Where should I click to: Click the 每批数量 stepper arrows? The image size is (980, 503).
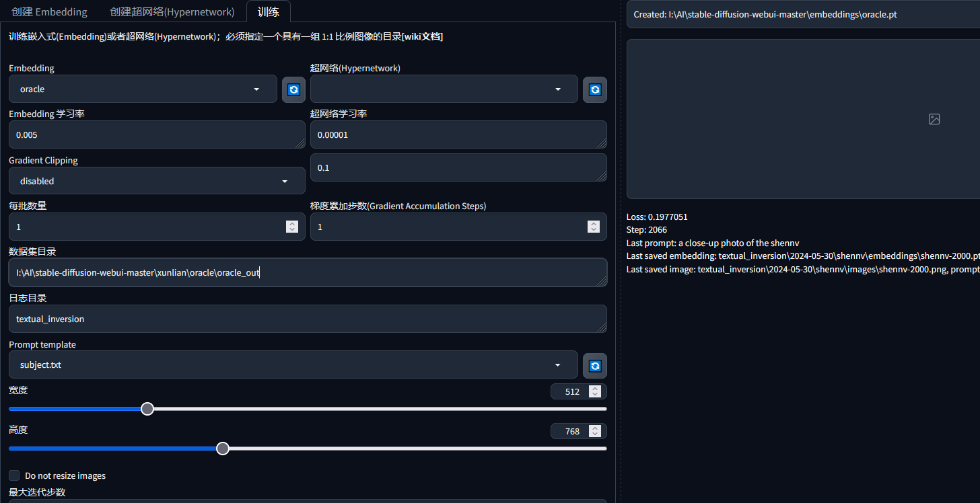(x=292, y=227)
